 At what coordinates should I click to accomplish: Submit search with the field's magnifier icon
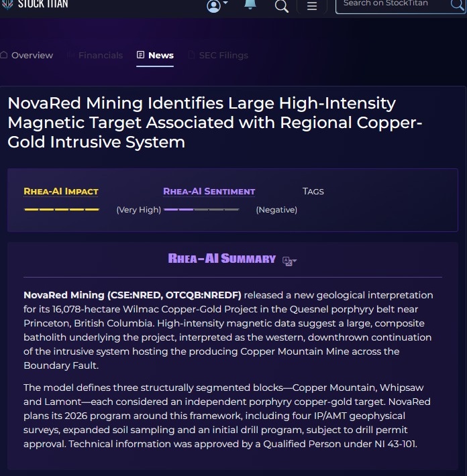click(x=458, y=5)
